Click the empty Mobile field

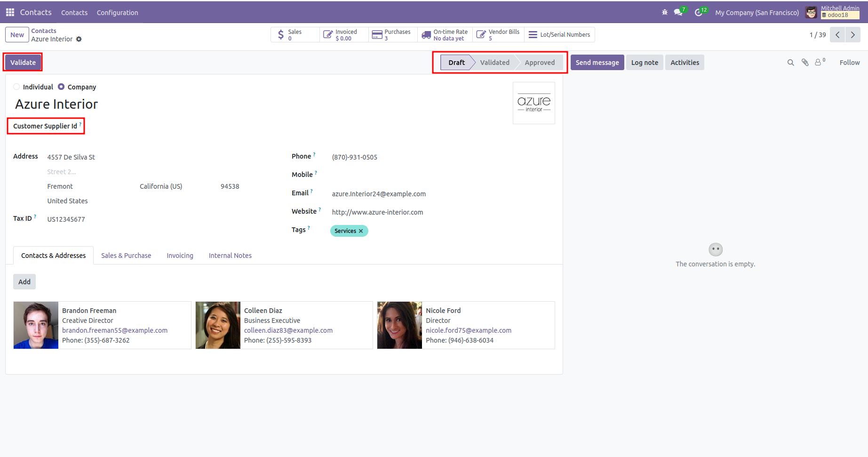click(x=443, y=175)
